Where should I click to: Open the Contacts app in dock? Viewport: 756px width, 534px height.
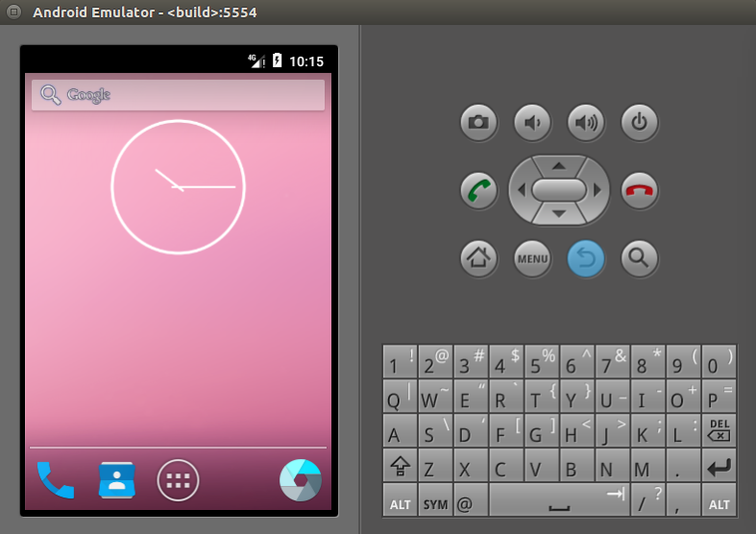(x=116, y=480)
